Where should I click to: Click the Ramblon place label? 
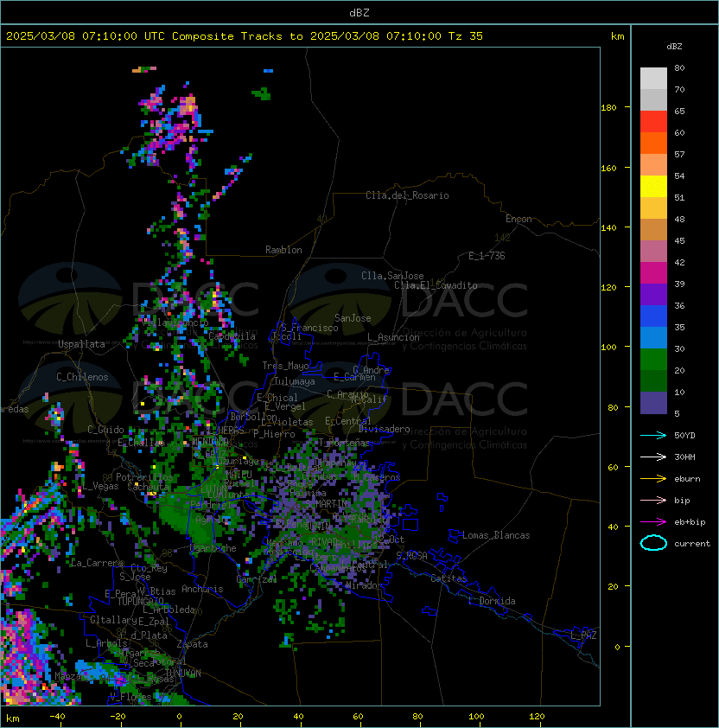pyautogui.click(x=283, y=250)
